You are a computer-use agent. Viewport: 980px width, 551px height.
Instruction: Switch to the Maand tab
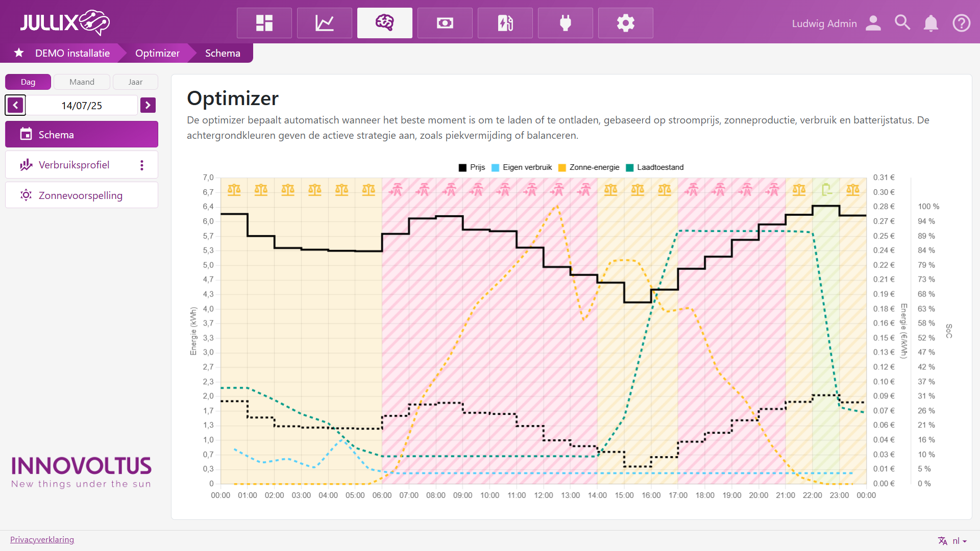(x=82, y=82)
